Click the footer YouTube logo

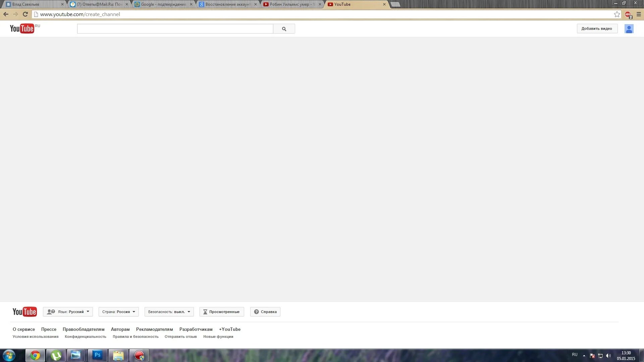[x=24, y=312]
